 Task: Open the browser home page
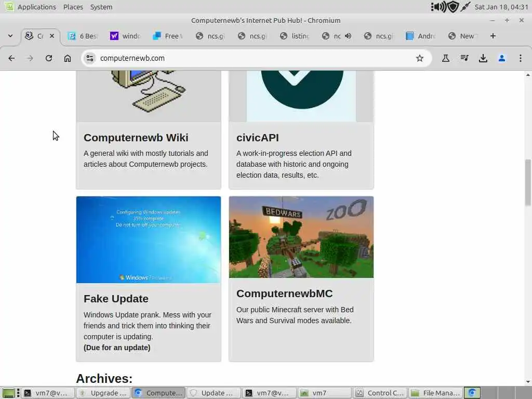68,58
